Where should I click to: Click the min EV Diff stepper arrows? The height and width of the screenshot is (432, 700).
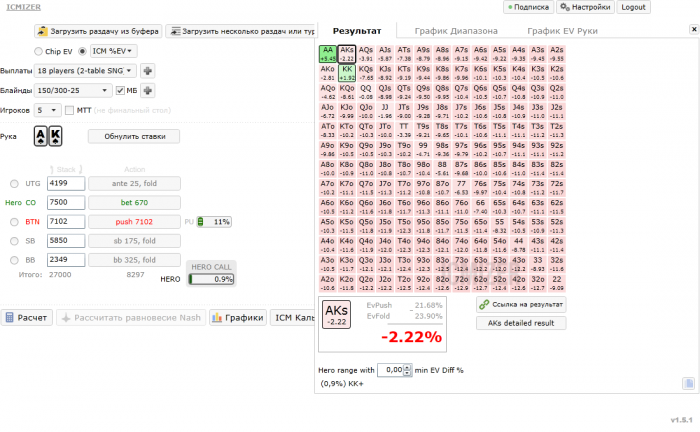point(407,370)
